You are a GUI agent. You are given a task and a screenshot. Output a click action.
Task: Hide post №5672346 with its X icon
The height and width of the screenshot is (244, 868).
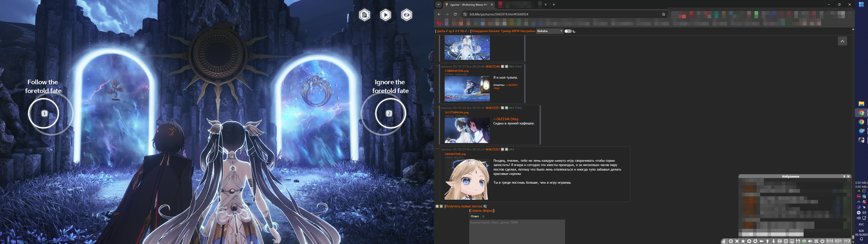click(502, 66)
